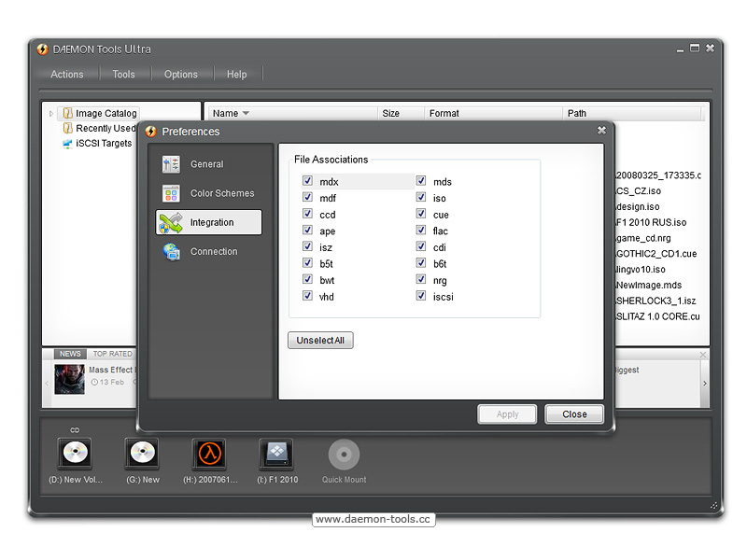747x560 pixels.
Task: Uncheck the ape file association
Action: [x=308, y=230]
